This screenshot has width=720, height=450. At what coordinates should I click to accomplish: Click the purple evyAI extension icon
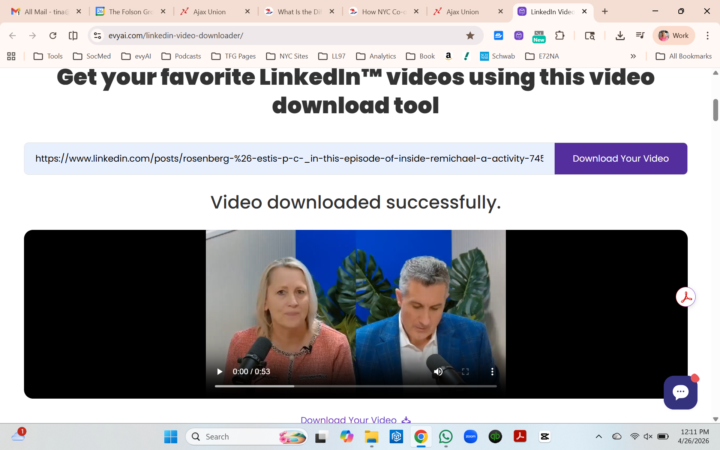[518, 35]
